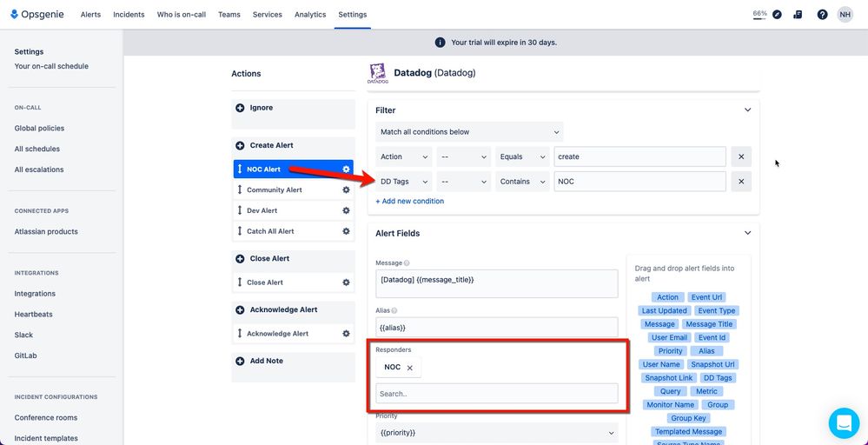The image size is (868, 445).
Task: Remove the DD Tags contains NOC condition
Action: click(741, 182)
